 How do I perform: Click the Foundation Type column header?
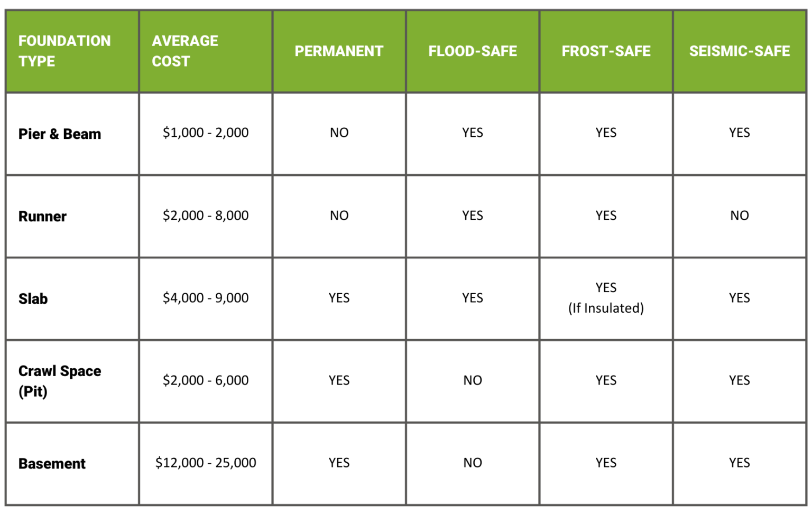64,51
